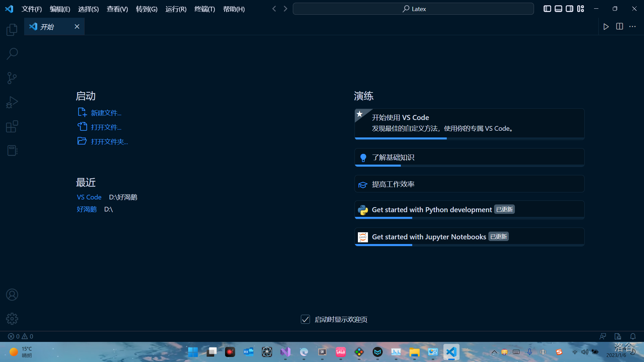The height and width of the screenshot is (362, 644).
Task: Open the more actions ellipsis menu
Action: (632, 26)
